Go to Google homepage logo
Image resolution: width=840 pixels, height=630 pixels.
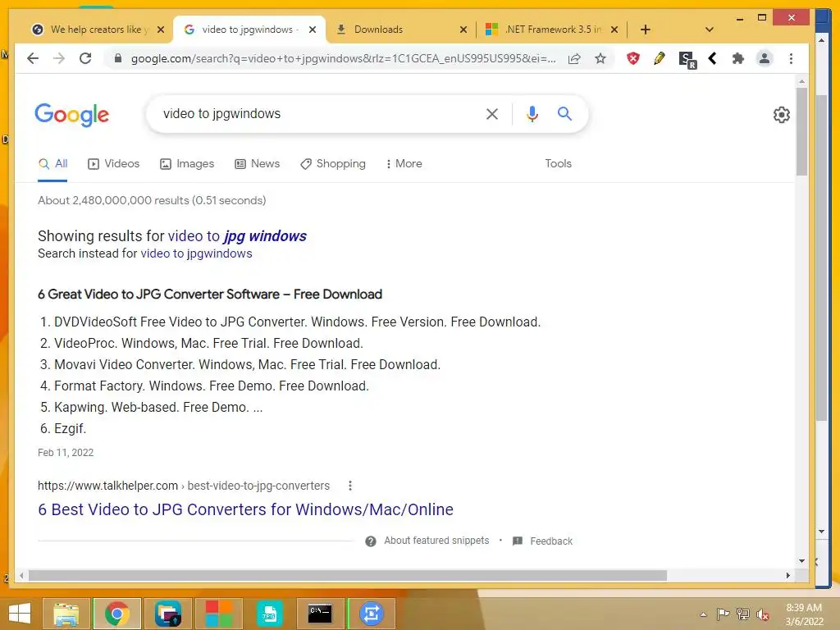[72, 115]
